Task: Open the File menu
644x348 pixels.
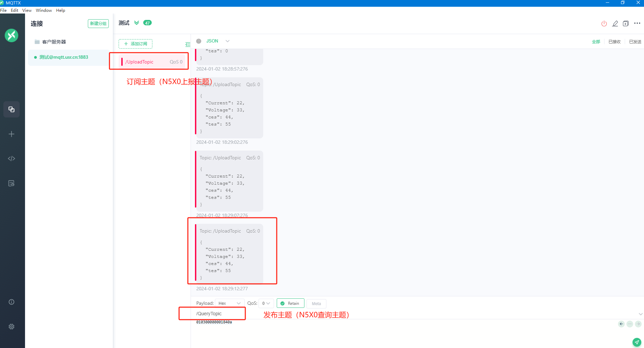Action: (3, 10)
